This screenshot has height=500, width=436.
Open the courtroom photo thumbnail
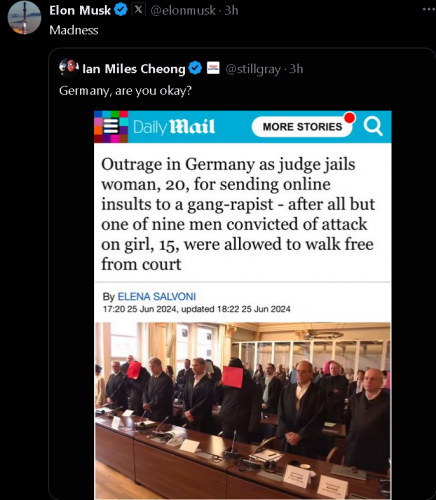click(243, 411)
